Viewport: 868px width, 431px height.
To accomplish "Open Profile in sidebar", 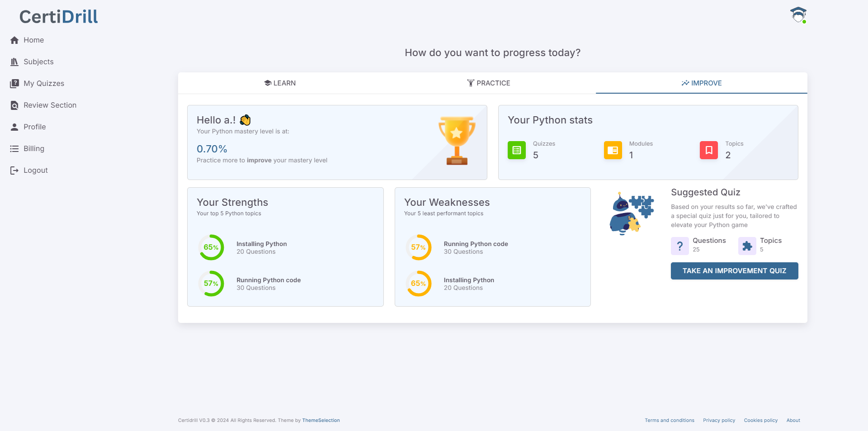I will pos(35,127).
